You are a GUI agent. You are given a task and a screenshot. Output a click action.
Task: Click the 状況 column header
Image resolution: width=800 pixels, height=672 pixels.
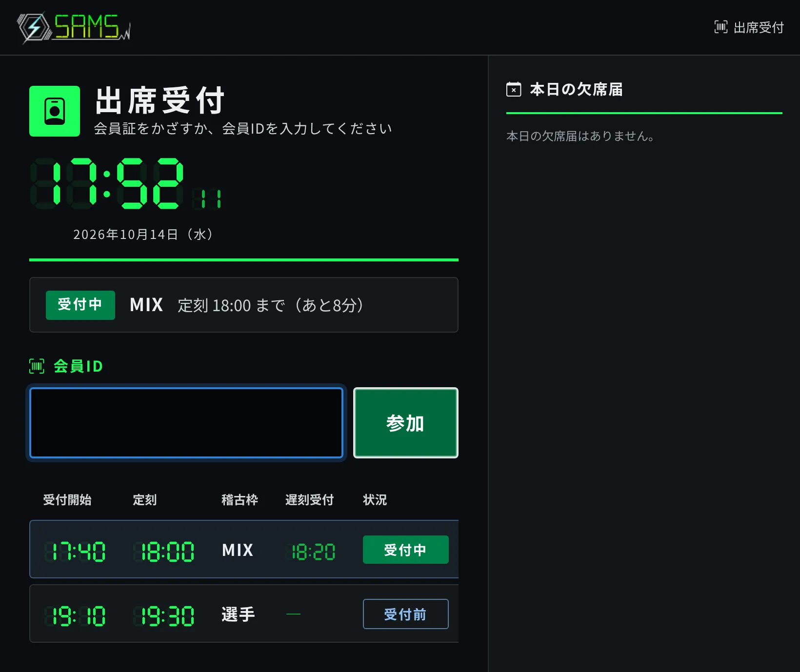[x=375, y=500]
